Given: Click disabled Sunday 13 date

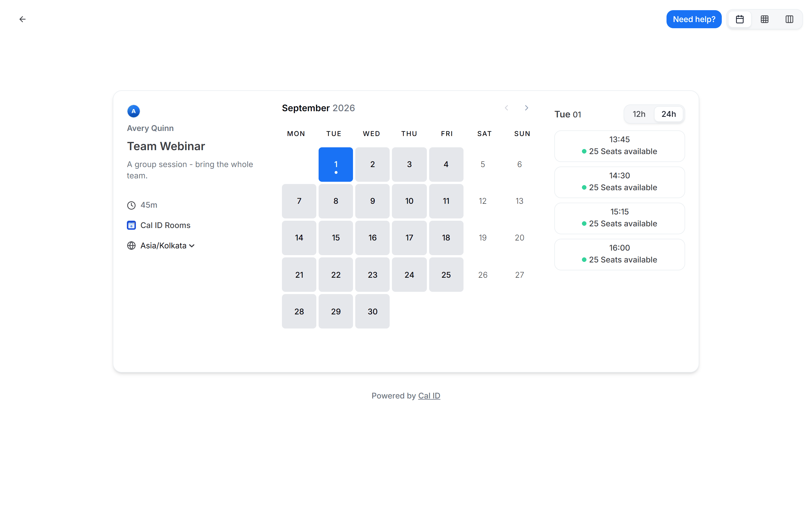Looking at the screenshot, I should point(519,201).
